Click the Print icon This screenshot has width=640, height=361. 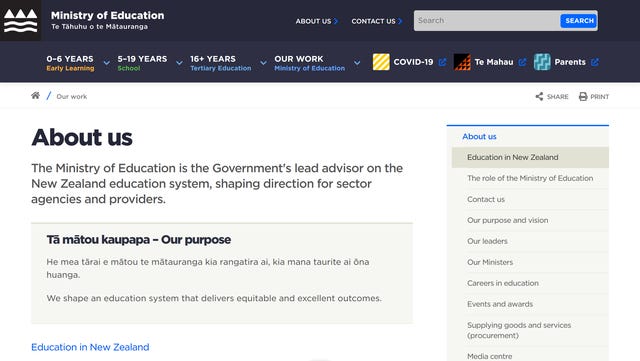(x=583, y=96)
